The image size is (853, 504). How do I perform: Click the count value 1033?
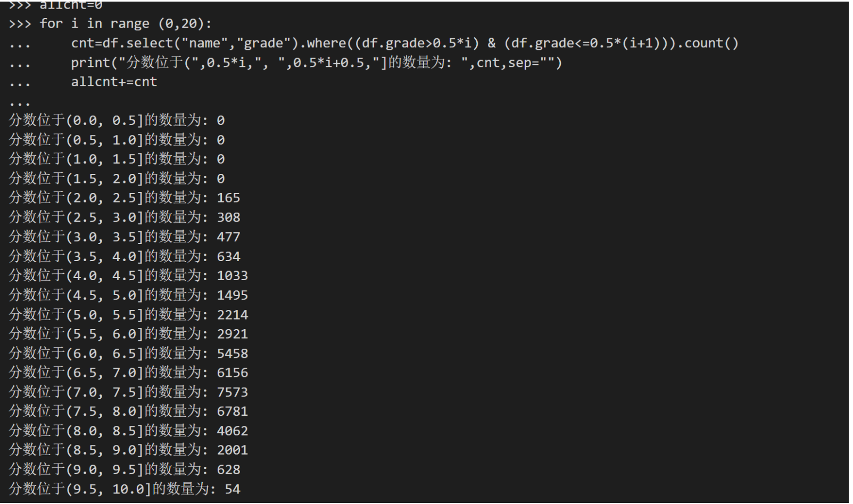click(232, 275)
